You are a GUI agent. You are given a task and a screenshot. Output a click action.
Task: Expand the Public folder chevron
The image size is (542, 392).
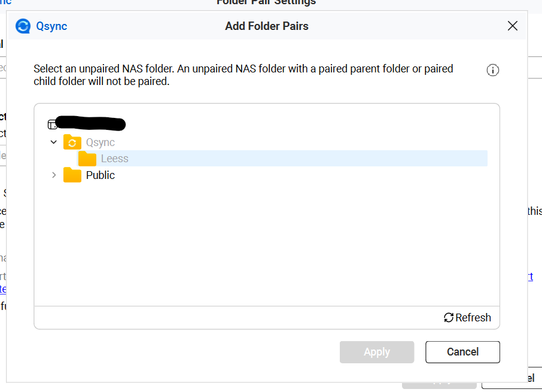point(54,175)
